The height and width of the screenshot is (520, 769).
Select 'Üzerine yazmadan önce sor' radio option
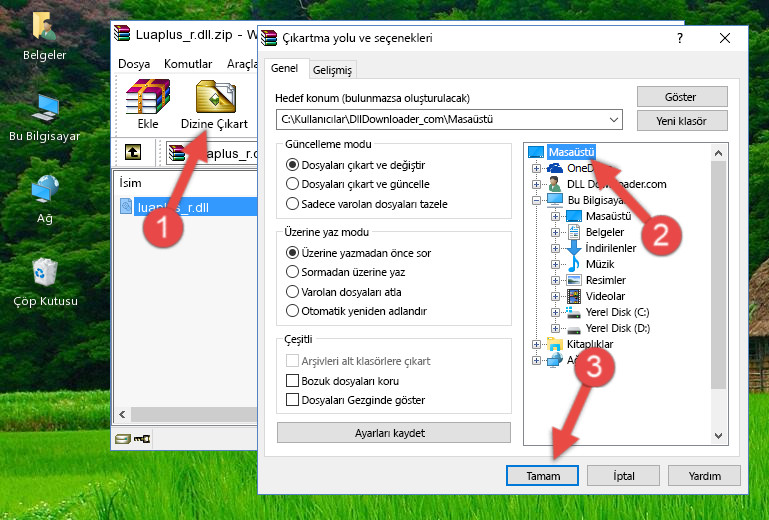click(292, 253)
